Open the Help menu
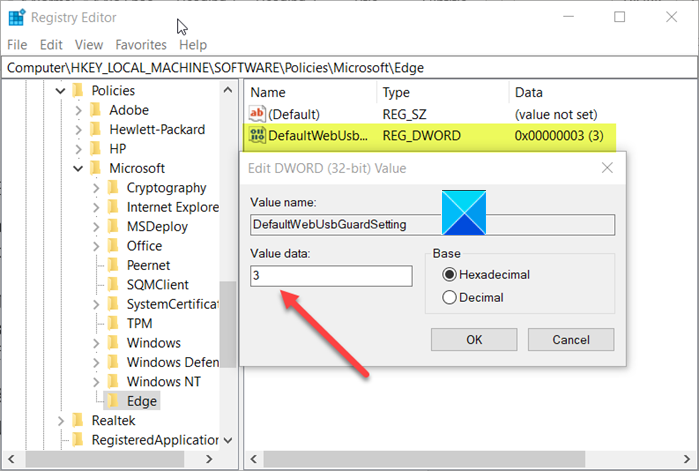The height and width of the screenshot is (471, 699). coord(193,45)
